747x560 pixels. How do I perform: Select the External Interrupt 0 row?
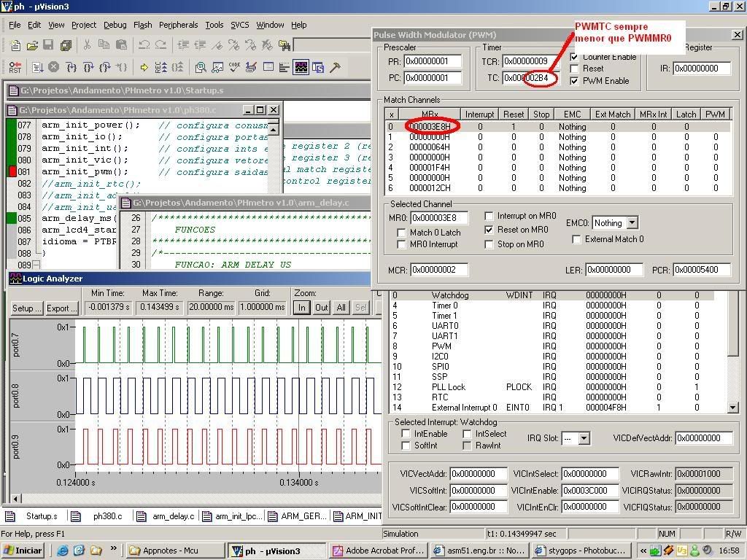pos(553,408)
